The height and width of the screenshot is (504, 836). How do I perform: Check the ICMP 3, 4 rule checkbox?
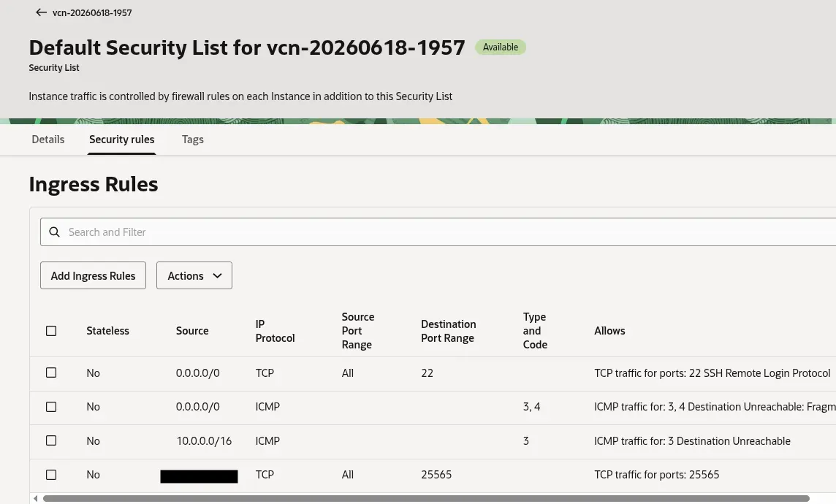pos(51,407)
